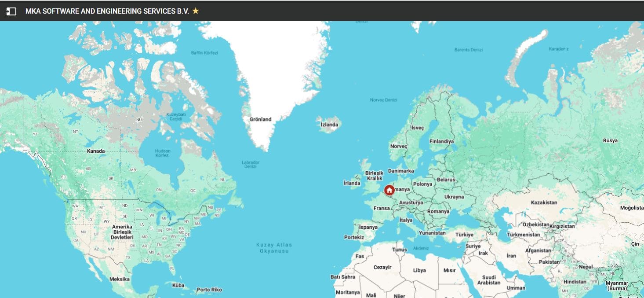Click the Amerika Birleşik Devletleri label

122,232
